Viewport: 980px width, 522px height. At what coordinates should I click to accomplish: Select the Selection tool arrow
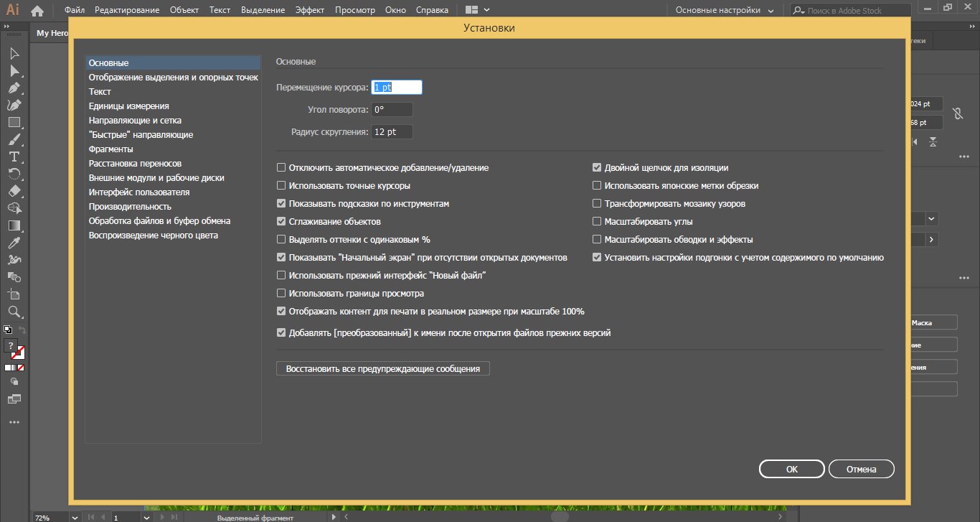[14, 54]
